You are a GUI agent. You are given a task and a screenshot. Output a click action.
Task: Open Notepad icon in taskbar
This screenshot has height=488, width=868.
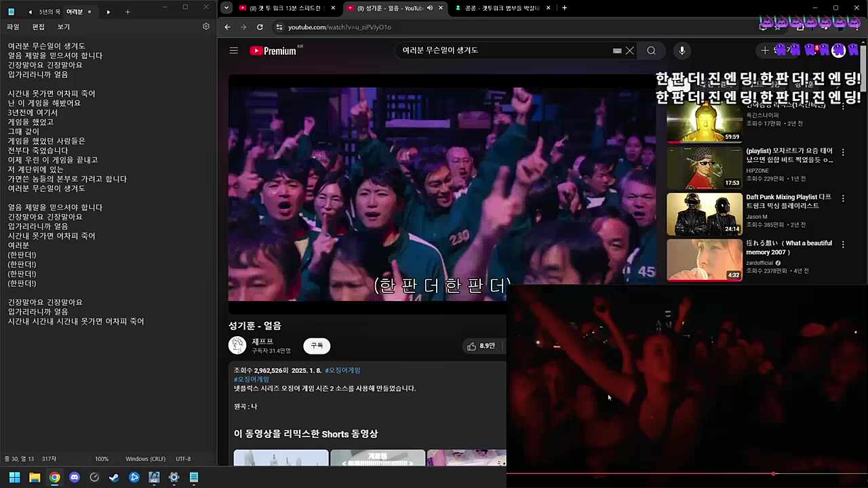click(194, 477)
